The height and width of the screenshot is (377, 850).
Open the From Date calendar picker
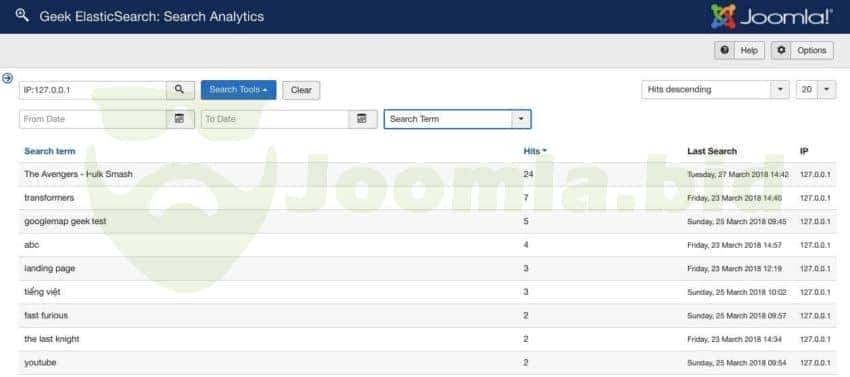coord(180,119)
